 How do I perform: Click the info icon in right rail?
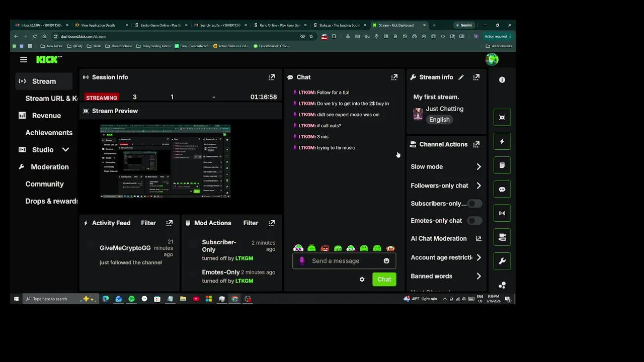coord(502,80)
